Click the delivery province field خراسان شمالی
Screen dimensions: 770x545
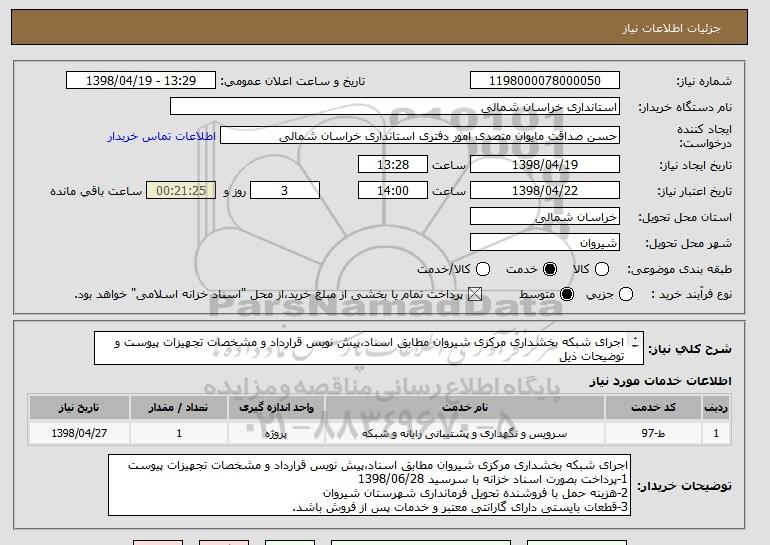545,217
